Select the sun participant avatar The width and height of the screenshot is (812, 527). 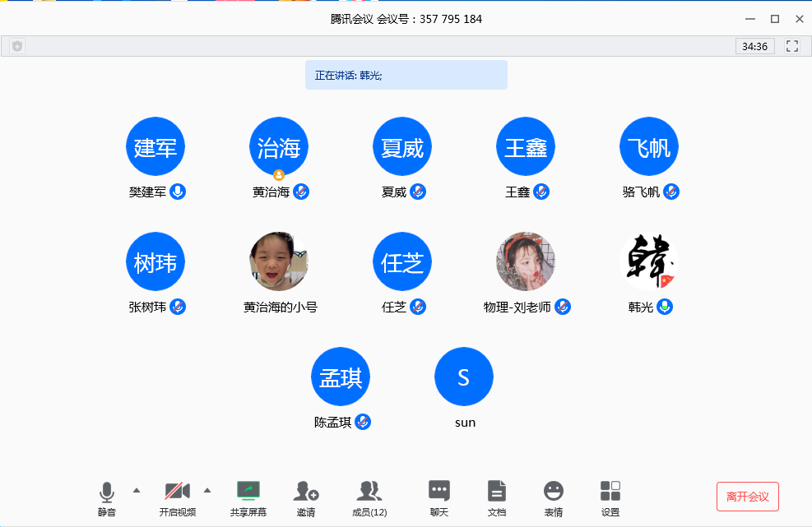[x=464, y=377]
